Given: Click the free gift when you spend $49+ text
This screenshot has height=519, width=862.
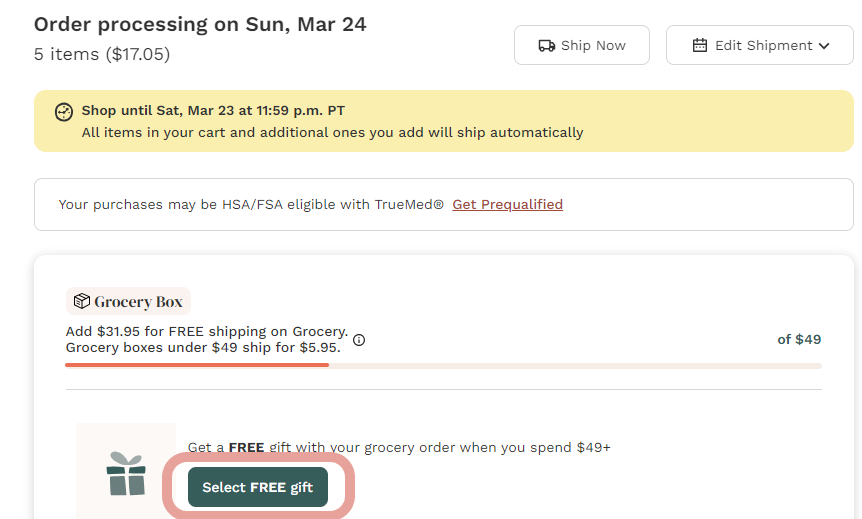Looking at the screenshot, I should [399, 447].
